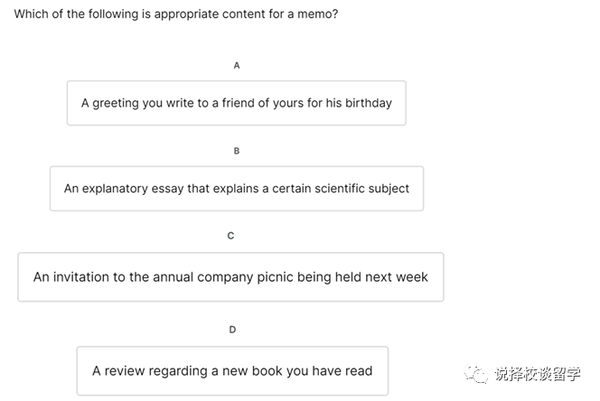
Task: Click the letter D option label
Action: pyautogui.click(x=232, y=329)
